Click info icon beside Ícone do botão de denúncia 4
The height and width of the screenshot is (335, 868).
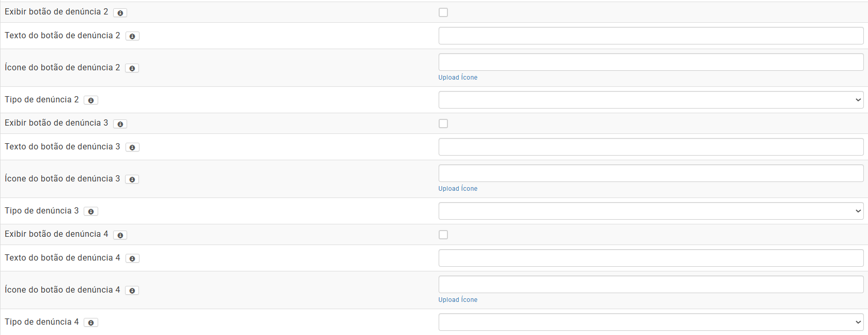[132, 291]
